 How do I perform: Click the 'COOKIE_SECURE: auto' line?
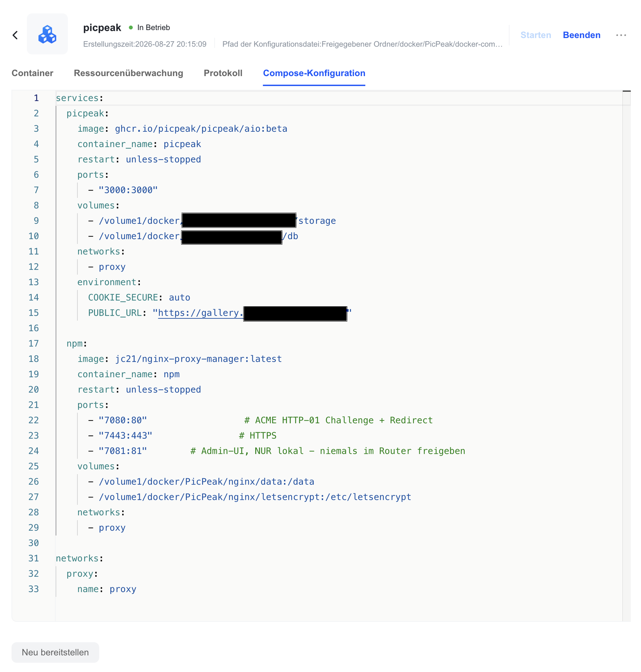coord(139,298)
